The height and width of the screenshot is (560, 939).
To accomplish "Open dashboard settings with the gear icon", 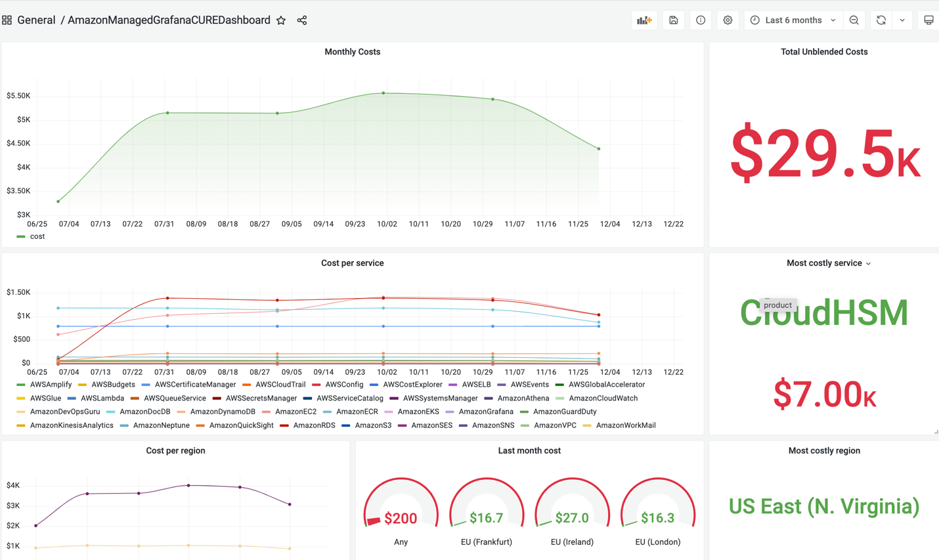I will (x=727, y=20).
